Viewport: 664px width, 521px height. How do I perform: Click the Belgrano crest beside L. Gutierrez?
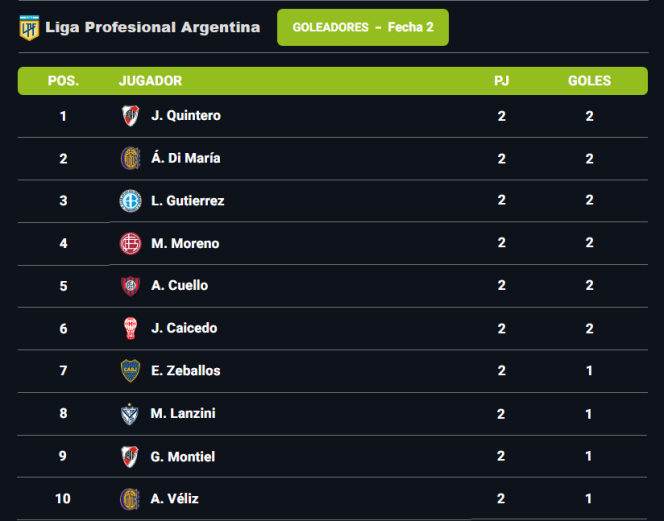pos(130,200)
